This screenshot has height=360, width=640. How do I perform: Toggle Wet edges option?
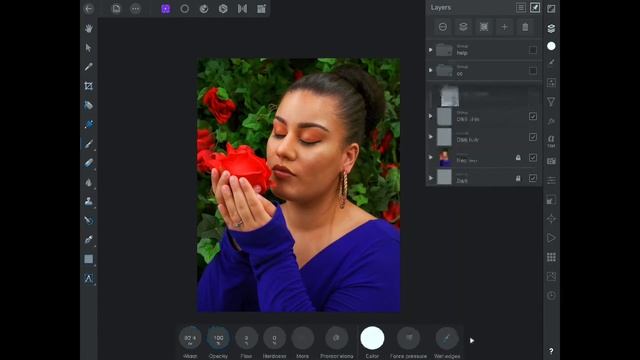click(447, 338)
